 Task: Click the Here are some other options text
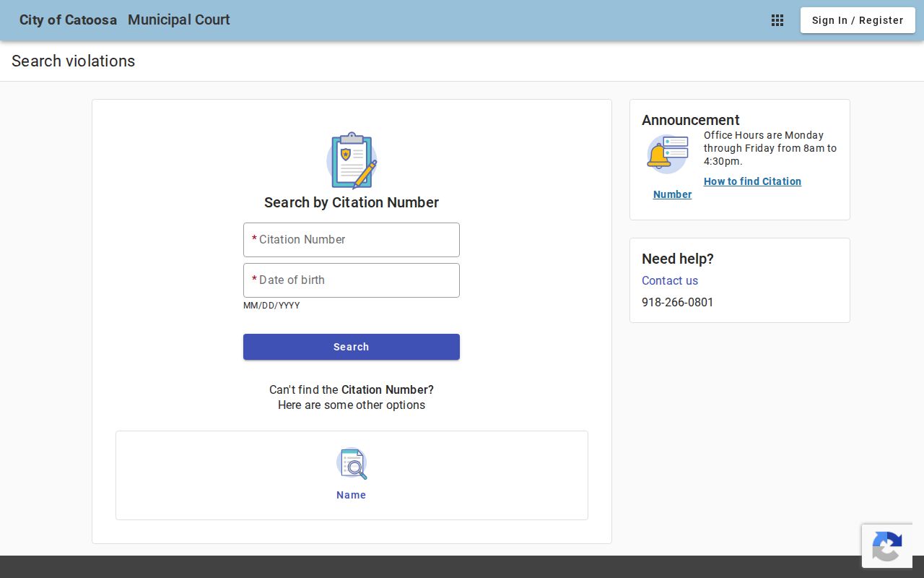[352, 405]
